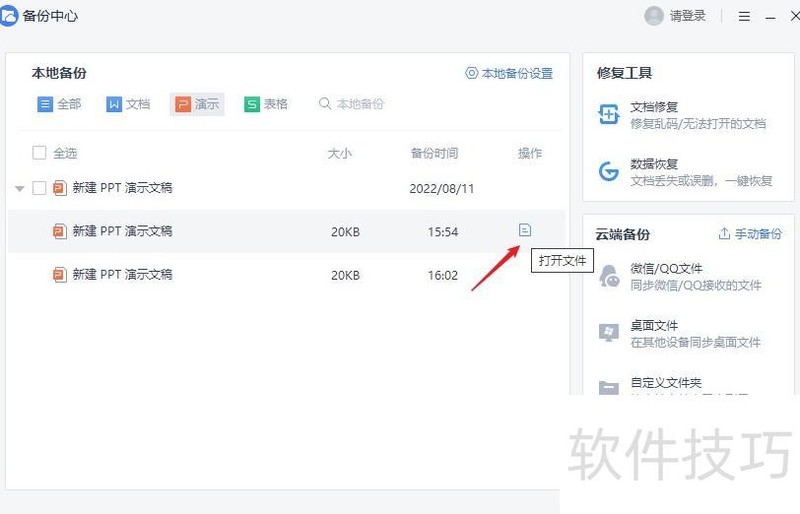Screen dimensions: 800x514
Task: Check the box for 2022/08/11 PPT group
Action: pyautogui.click(x=39, y=188)
